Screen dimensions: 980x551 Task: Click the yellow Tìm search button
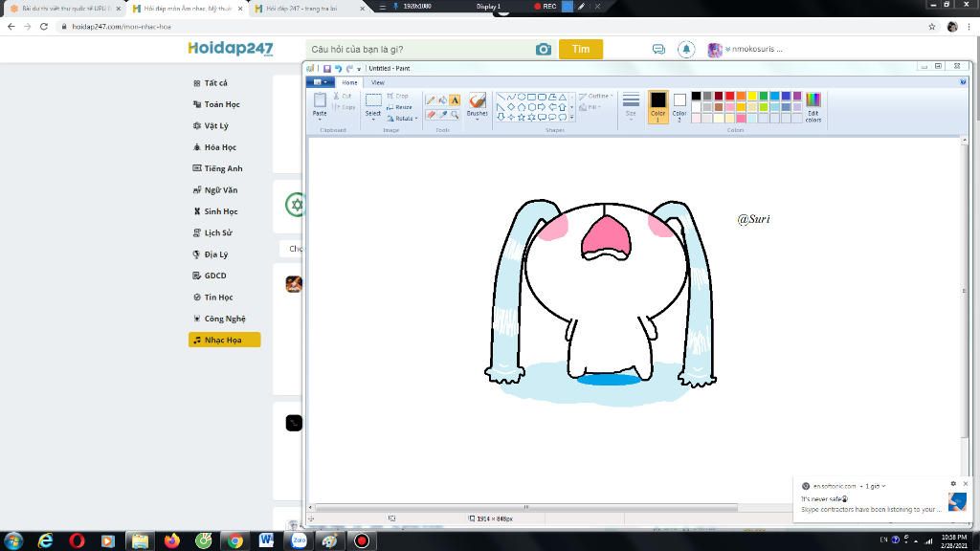point(581,49)
